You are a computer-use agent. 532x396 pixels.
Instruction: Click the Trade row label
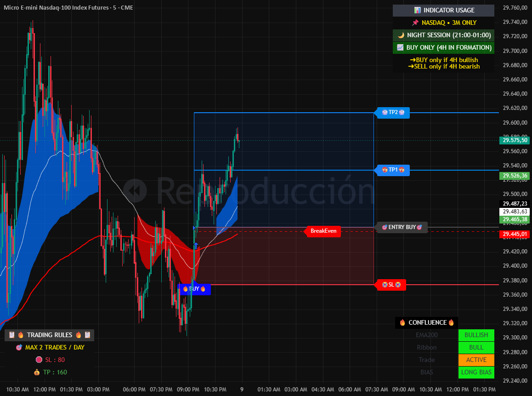(426, 360)
